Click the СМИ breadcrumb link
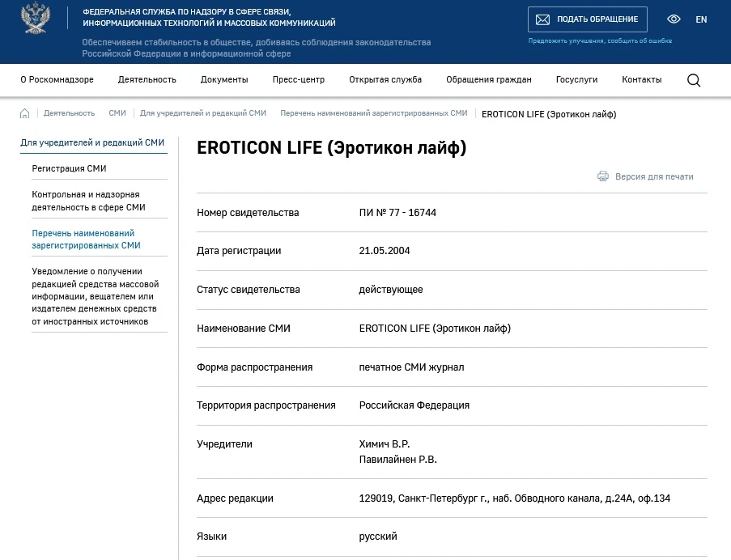 (117, 113)
